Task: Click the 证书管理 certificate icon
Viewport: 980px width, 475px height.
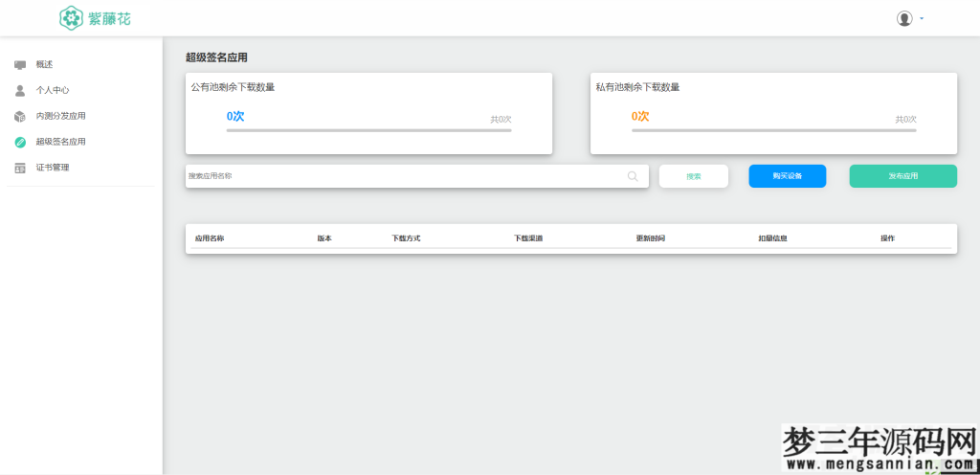Action: click(x=20, y=169)
